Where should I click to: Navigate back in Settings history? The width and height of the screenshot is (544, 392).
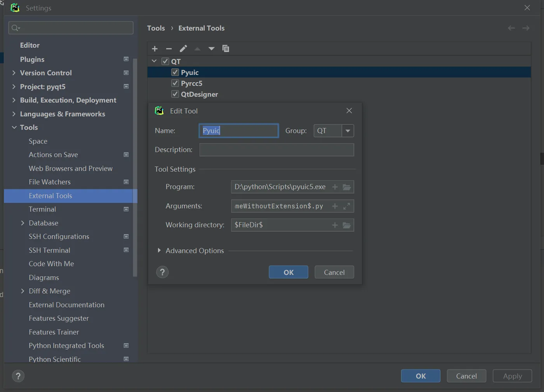coord(511,28)
